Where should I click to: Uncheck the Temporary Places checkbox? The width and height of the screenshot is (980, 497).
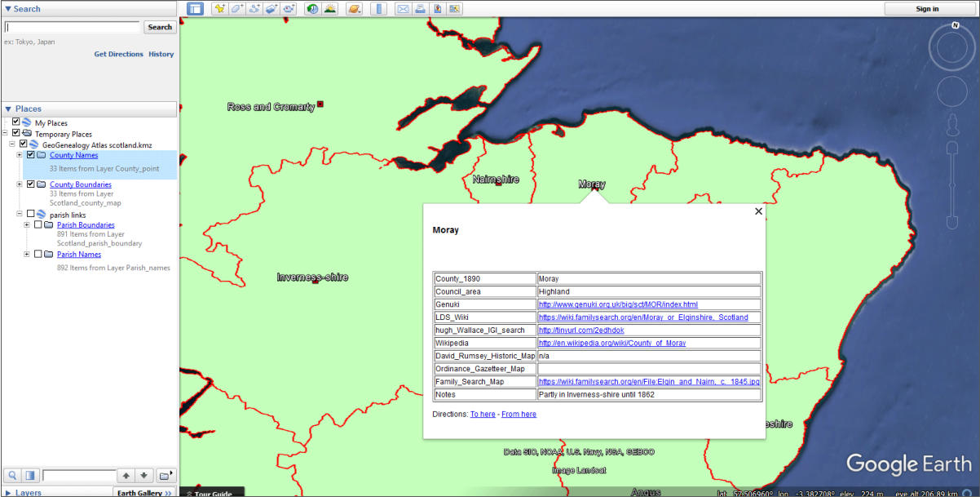(x=16, y=133)
